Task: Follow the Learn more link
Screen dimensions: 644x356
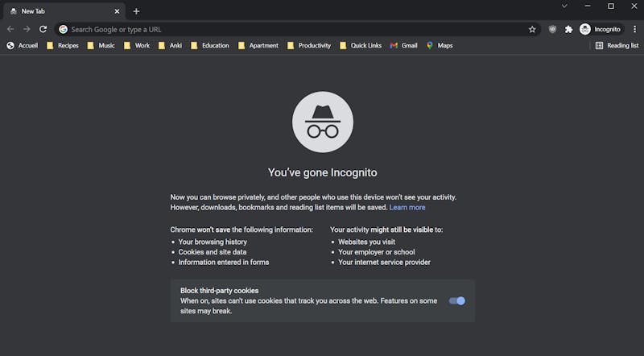Action: pos(407,207)
